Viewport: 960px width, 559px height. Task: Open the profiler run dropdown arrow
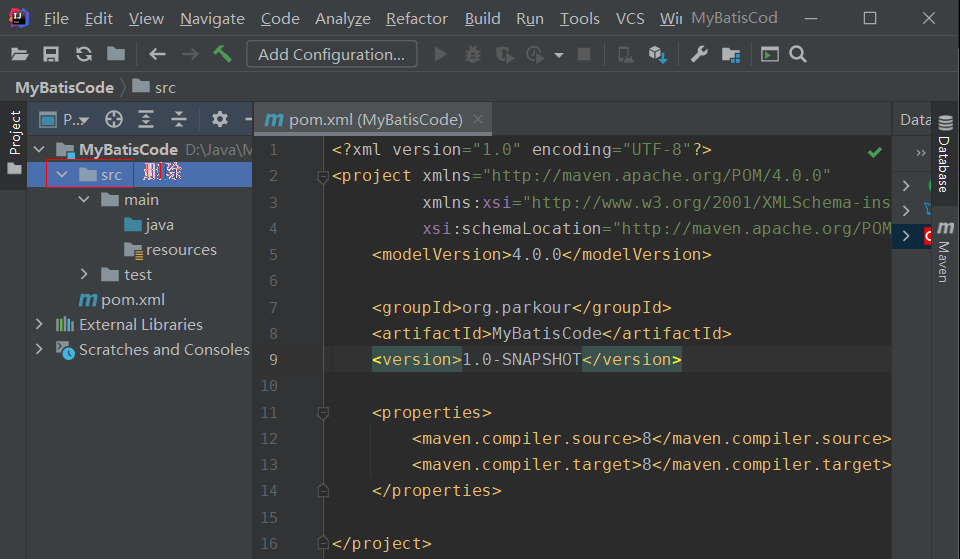point(558,55)
